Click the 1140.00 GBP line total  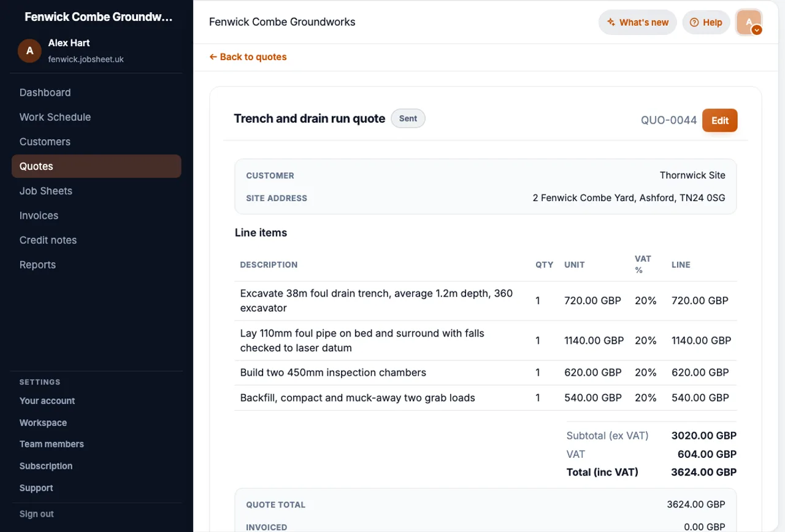point(701,341)
